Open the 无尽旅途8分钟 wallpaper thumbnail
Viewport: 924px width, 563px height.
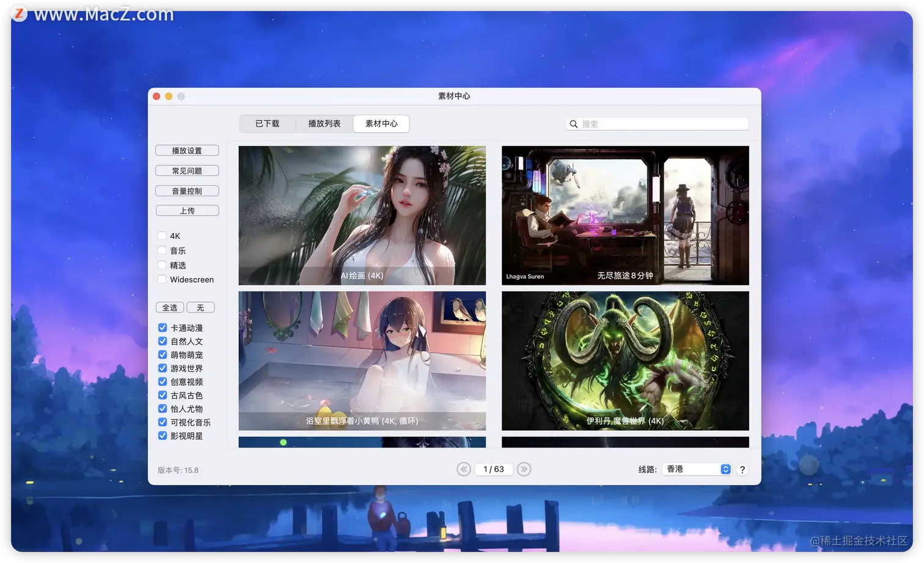tap(625, 215)
